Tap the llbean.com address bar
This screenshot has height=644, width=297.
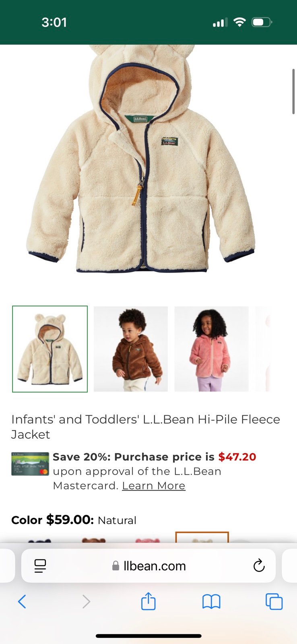click(x=148, y=566)
